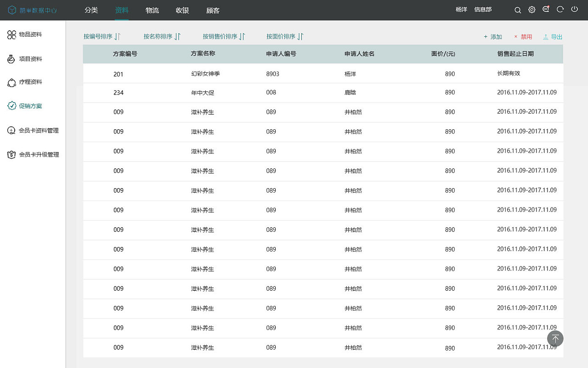Click the red 禁用 disable button
Viewport: 588px width, 368px height.
point(523,37)
